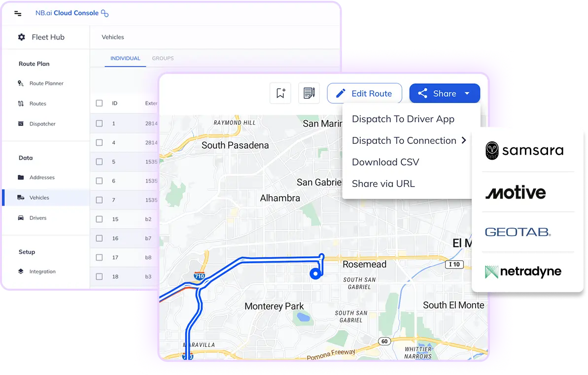This screenshot has height=375, width=588.
Task: Open Fleet Hub settings gear icon
Action: (21, 37)
